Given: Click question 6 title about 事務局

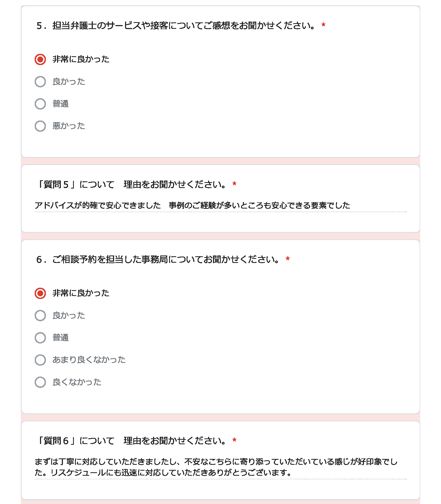Looking at the screenshot, I should pyautogui.click(x=158, y=259).
